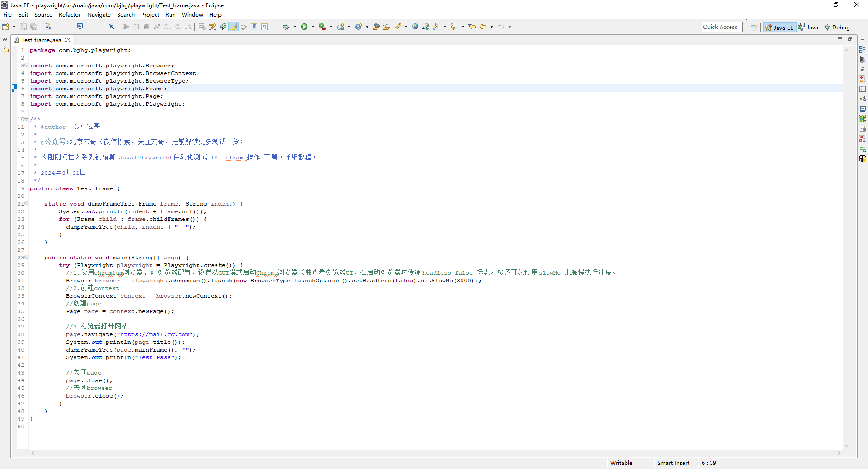This screenshot has height=469, width=868.
Task: Toggle Mark Occurrences highlighter
Action: click(x=234, y=27)
